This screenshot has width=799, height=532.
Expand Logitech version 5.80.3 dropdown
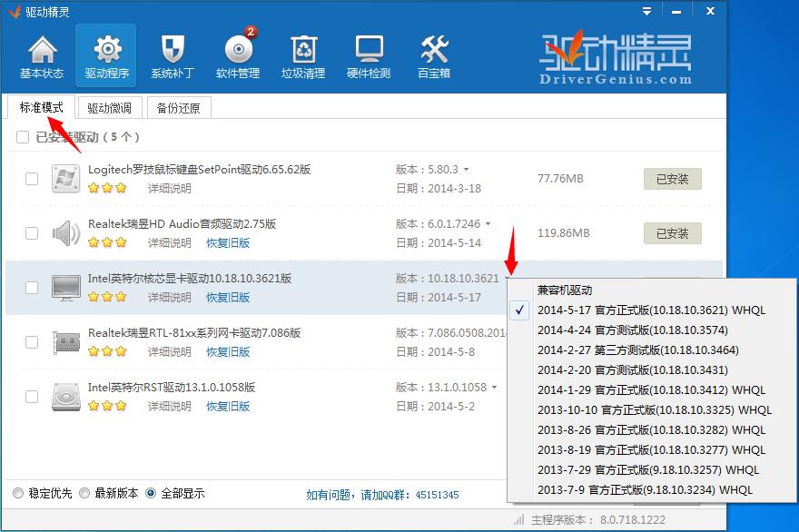coord(467,170)
